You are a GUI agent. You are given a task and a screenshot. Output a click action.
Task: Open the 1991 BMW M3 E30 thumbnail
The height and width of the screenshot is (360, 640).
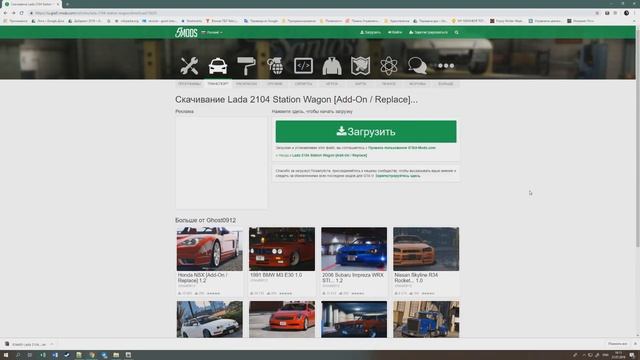[282, 249]
